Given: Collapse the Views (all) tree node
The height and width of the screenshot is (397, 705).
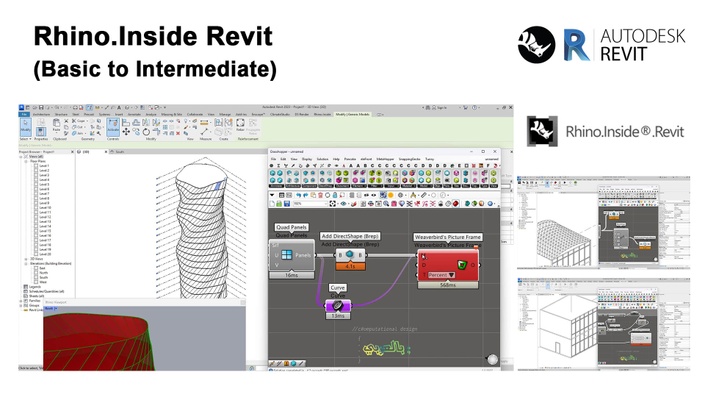Looking at the screenshot, I should (x=21, y=156).
